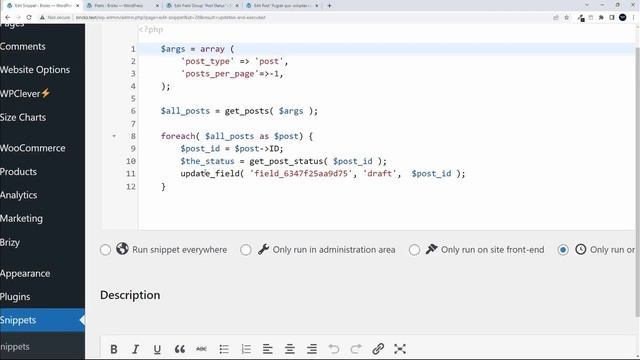This screenshot has width=640, height=360.
Task: Open Website Options menu
Action: (35, 70)
